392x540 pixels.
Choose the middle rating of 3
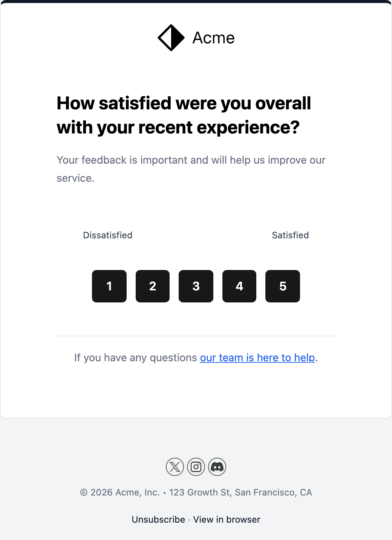(x=196, y=286)
